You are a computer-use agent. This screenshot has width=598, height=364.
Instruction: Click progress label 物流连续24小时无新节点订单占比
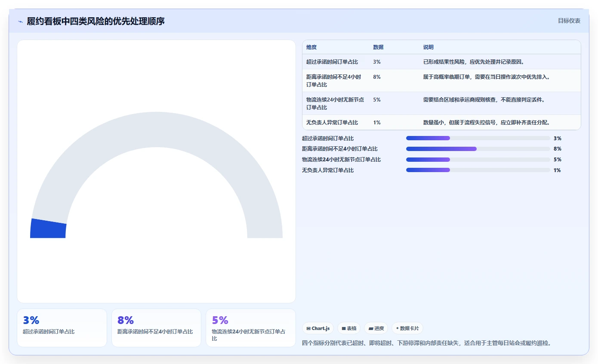tap(341, 160)
